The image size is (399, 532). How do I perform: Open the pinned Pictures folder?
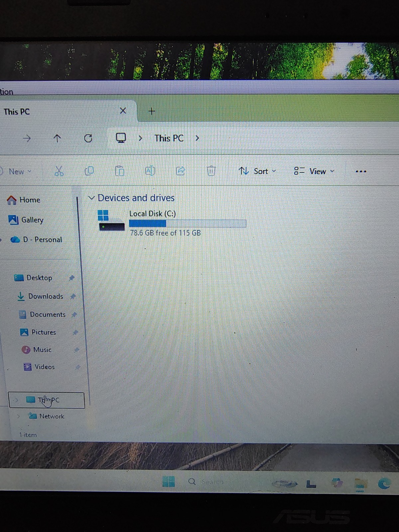[x=38, y=332]
